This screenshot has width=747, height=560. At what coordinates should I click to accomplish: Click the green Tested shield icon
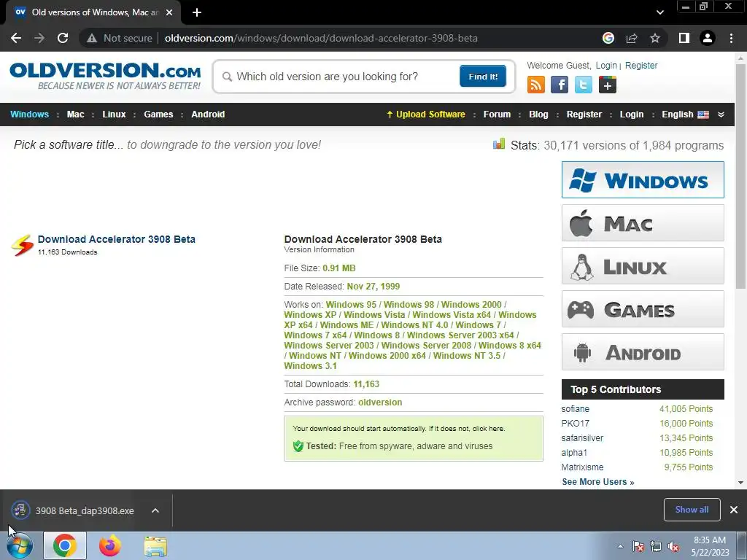click(298, 446)
